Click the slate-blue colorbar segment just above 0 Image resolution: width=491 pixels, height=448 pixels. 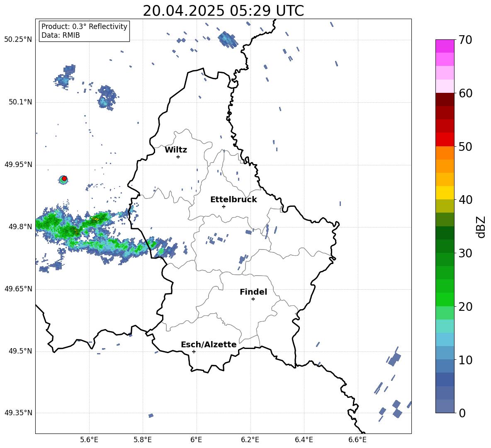click(x=445, y=406)
